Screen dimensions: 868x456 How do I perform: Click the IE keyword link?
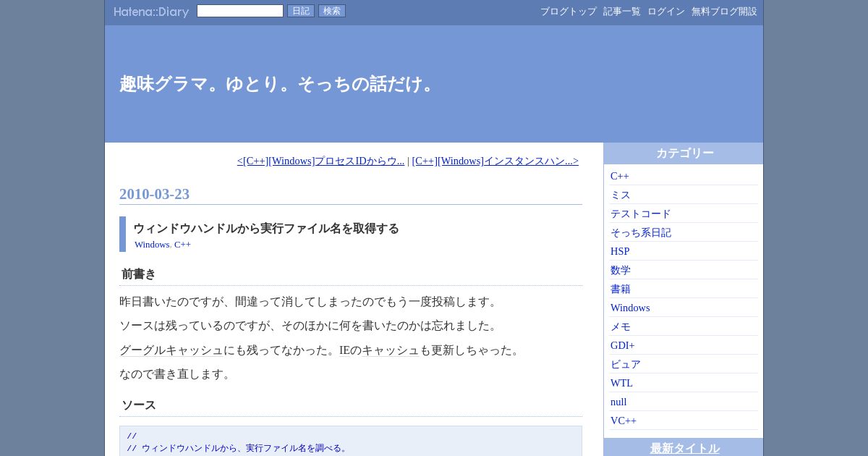click(x=344, y=350)
